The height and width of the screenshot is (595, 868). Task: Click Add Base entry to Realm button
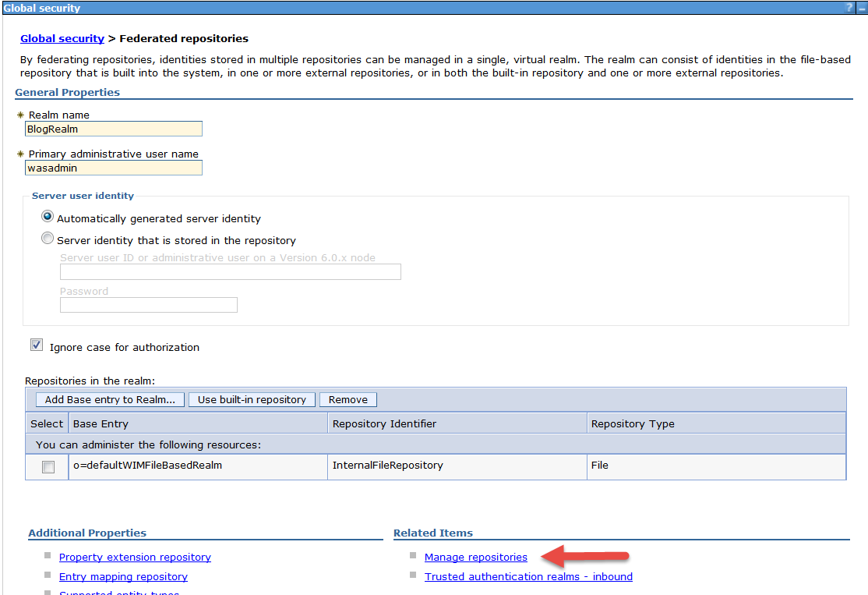(110, 399)
